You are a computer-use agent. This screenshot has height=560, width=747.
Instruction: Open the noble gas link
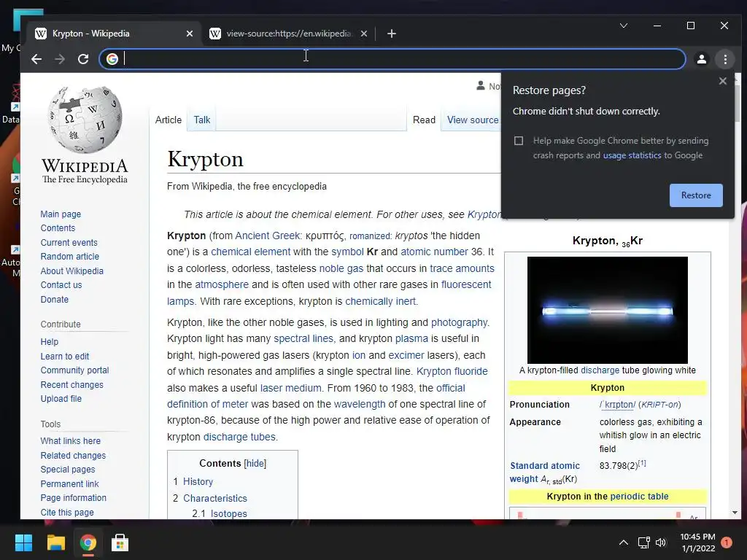point(341,268)
